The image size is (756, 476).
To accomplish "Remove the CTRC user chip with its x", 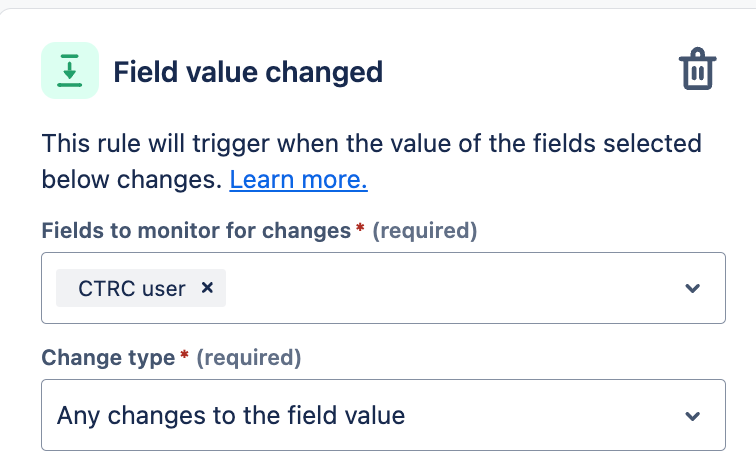I will pyautogui.click(x=208, y=288).
